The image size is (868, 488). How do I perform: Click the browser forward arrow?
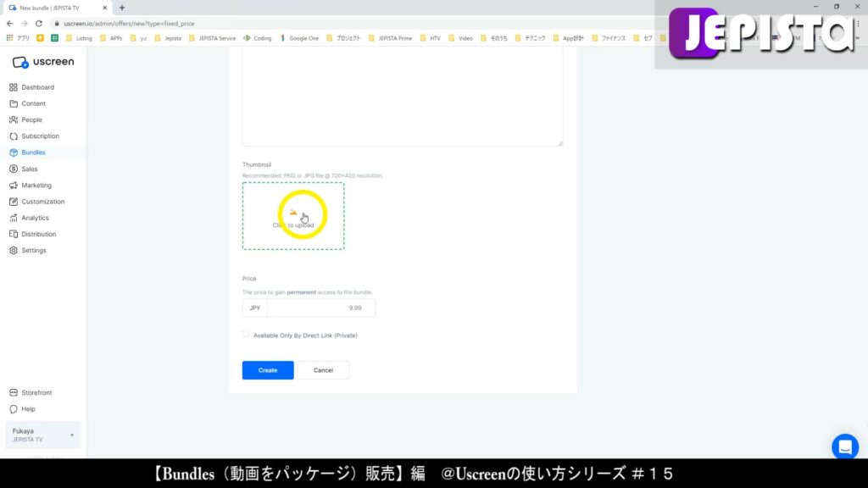click(x=25, y=24)
